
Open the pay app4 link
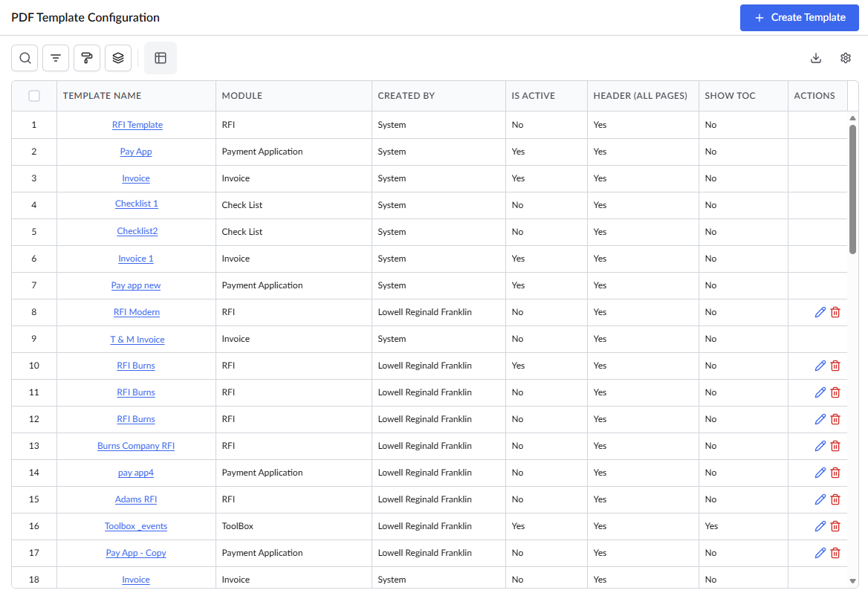tap(136, 473)
